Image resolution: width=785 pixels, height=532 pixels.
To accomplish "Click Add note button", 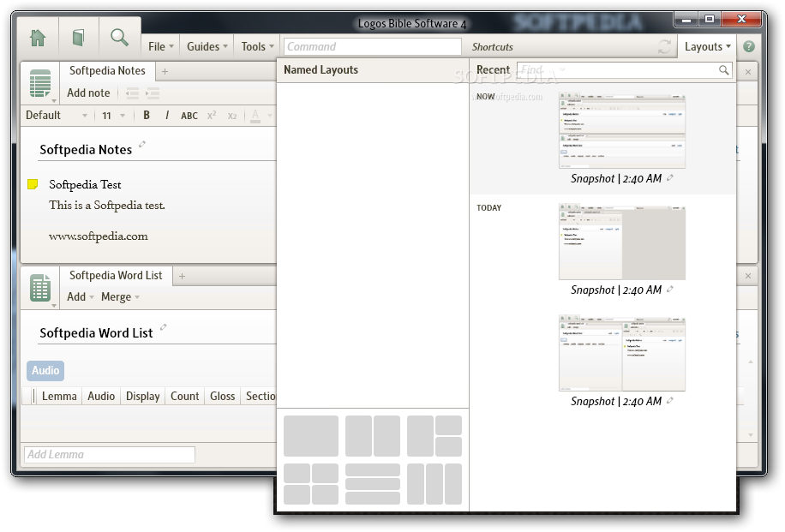I will coord(88,93).
